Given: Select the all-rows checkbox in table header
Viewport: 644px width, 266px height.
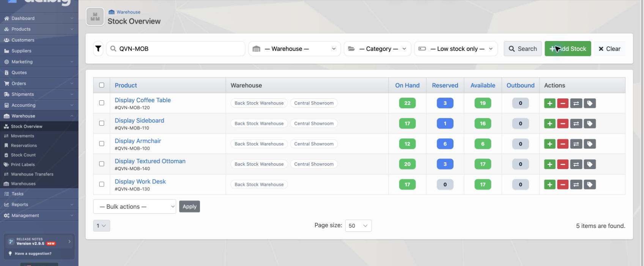Looking at the screenshot, I should click(102, 85).
